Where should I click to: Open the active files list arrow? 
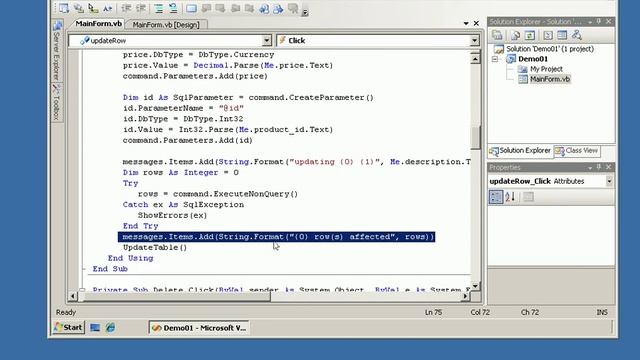(466, 24)
